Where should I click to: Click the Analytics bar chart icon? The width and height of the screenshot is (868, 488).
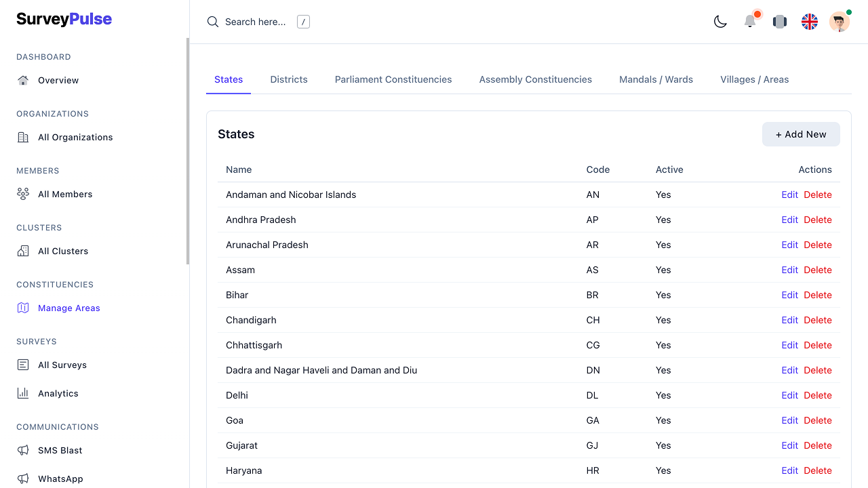pos(23,393)
